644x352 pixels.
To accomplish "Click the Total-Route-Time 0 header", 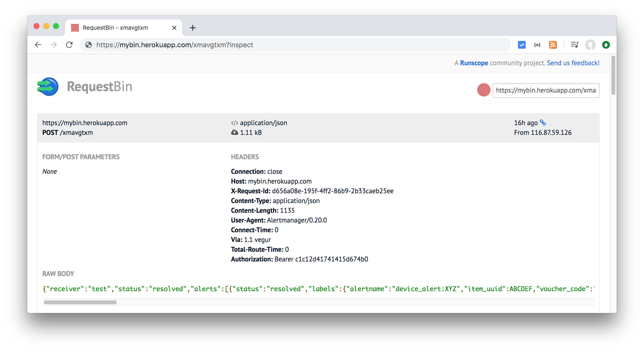I will coord(260,250).
